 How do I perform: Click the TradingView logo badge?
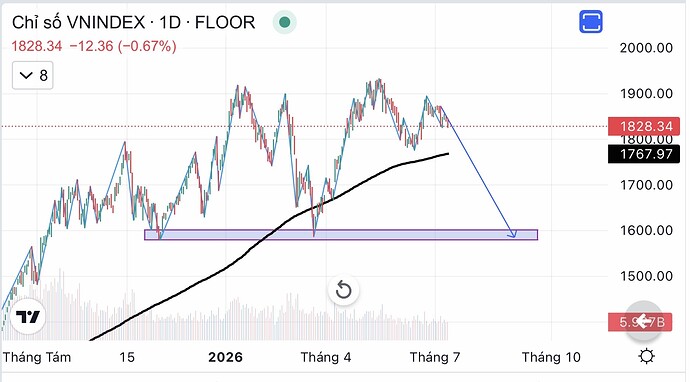(x=28, y=316)
